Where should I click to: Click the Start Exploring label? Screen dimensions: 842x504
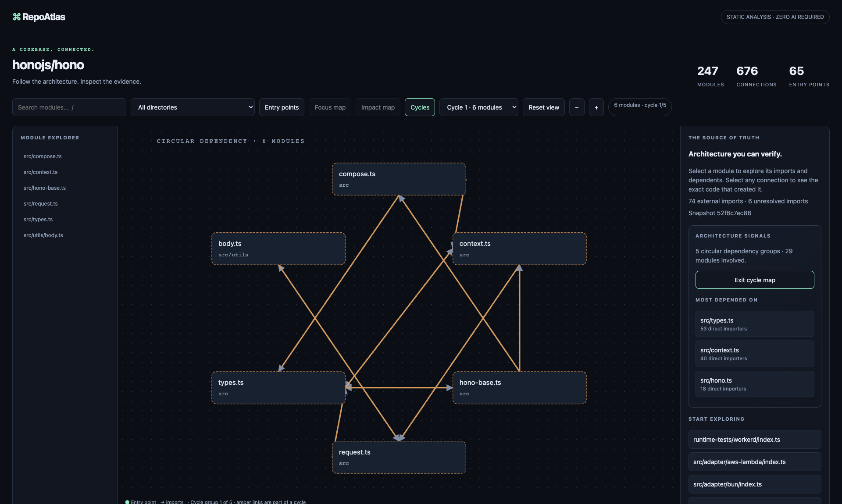pos(717,419)
